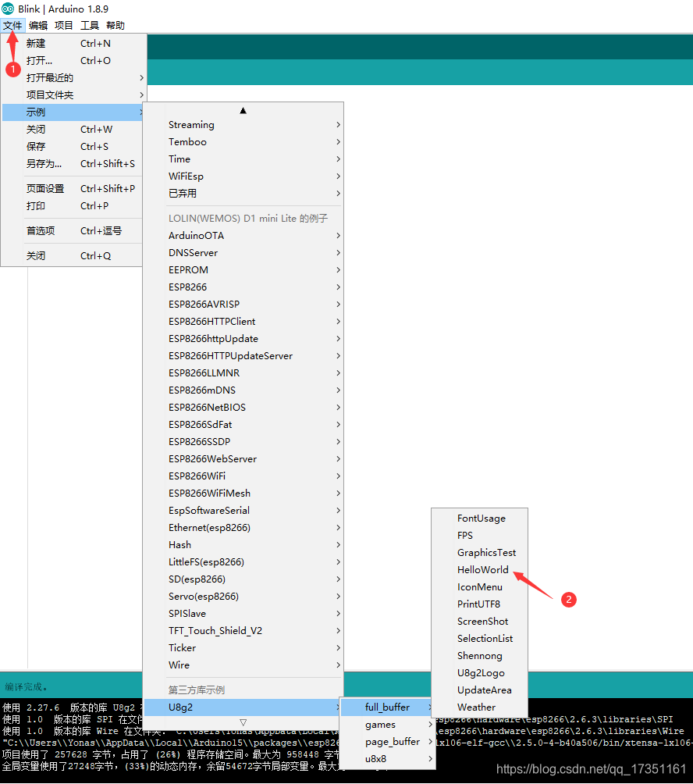
Task: Open the Weather example sketch
Action: pyautogui.click(x=480, y=707)
